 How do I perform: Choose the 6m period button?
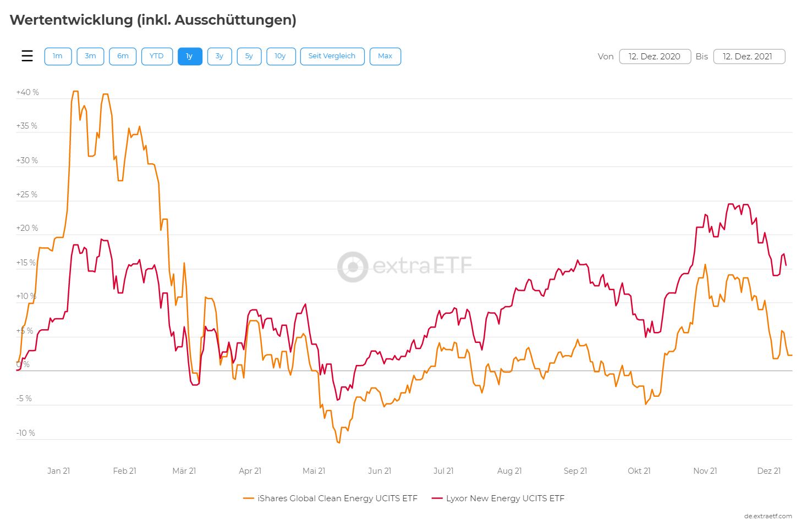(123, 56)
